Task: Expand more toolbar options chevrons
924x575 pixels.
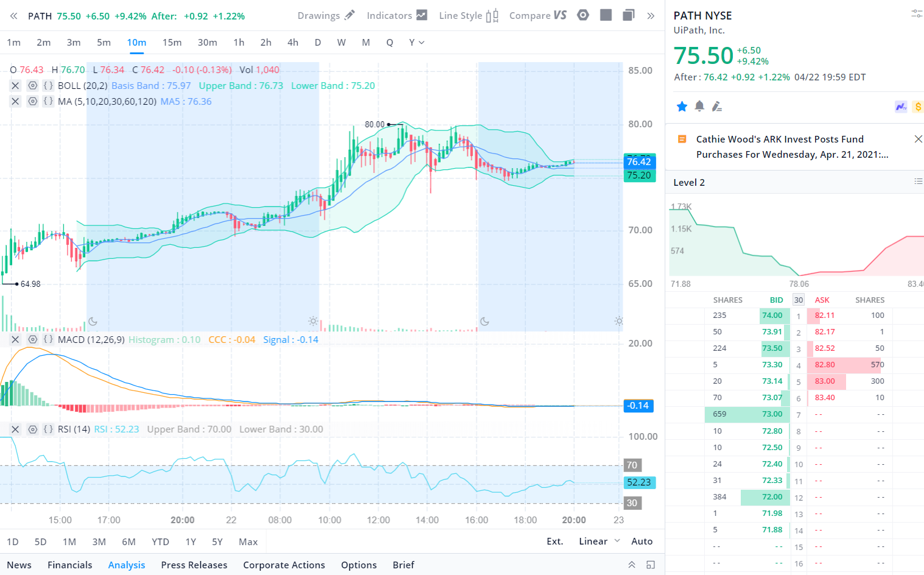Action: (651, 16)
